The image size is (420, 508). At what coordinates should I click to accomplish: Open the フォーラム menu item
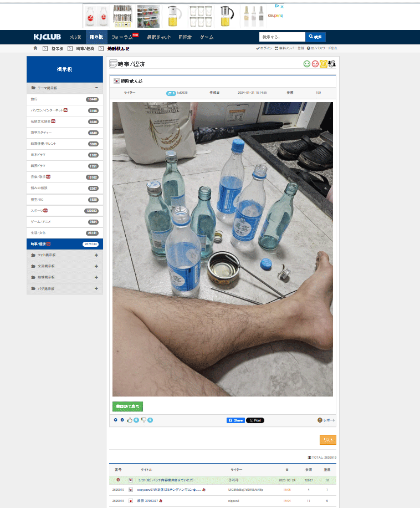click(x=122, y=37)
